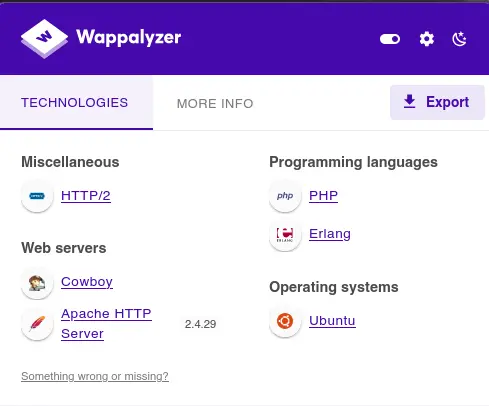Switch to dark mode with the moon icon
The height and width of the screenshot is (406, 489).
tap(459, 39)
